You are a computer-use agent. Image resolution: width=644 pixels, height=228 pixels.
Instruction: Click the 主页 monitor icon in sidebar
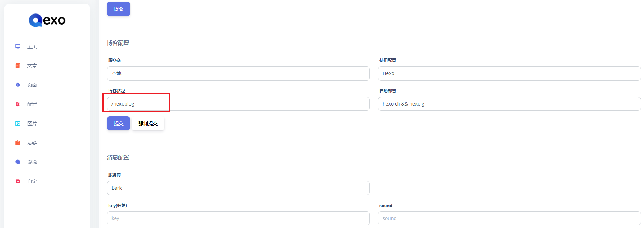(18, 46)
